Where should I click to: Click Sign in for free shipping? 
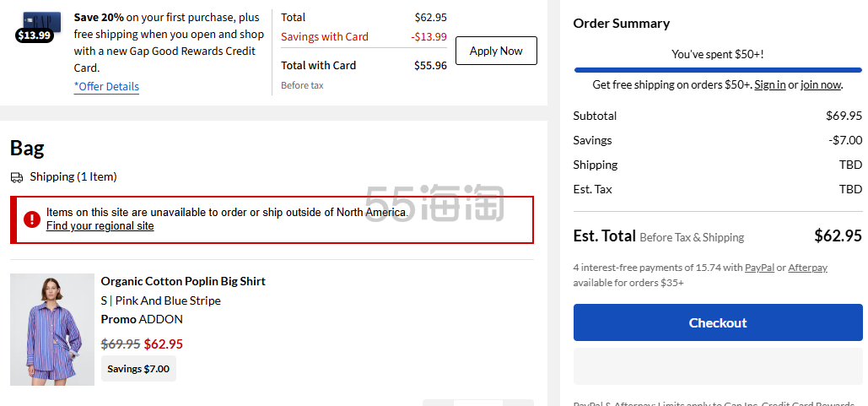pos(769,84)
